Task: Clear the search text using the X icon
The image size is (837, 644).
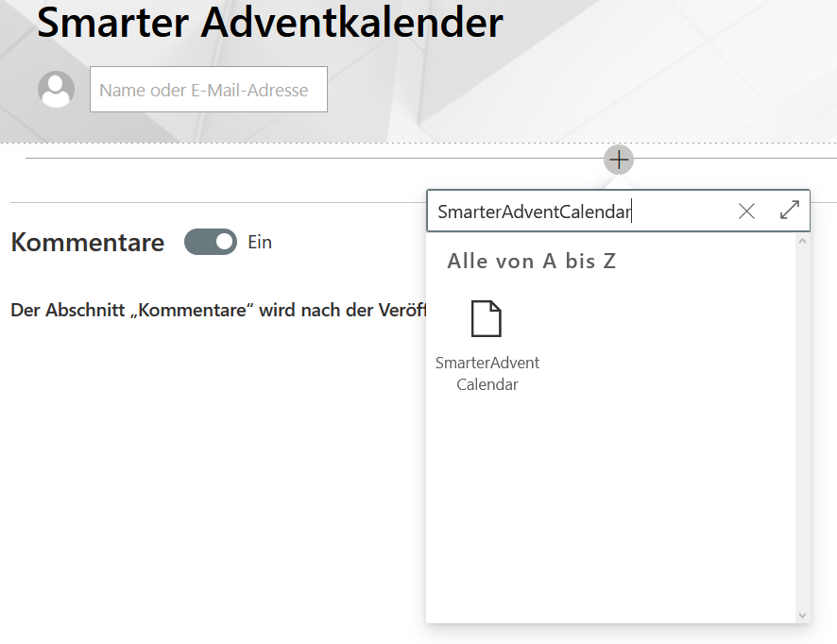Action: tap(746, 211)
